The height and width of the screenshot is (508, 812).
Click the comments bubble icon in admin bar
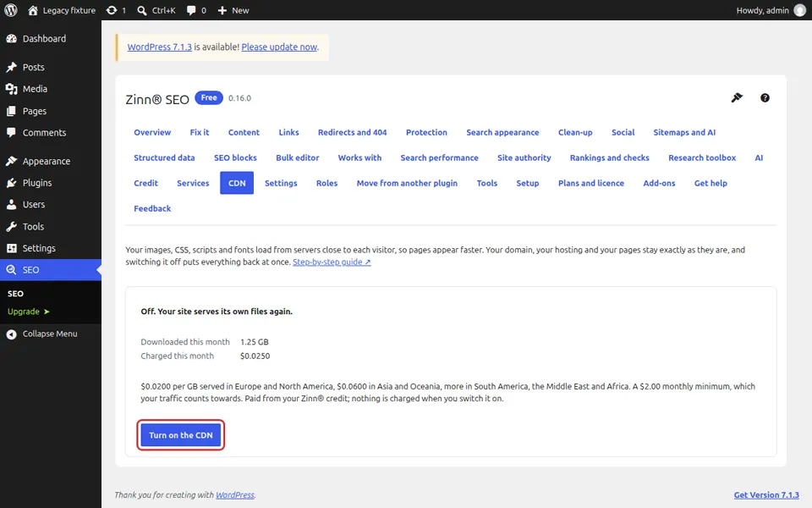click(191, 10)
